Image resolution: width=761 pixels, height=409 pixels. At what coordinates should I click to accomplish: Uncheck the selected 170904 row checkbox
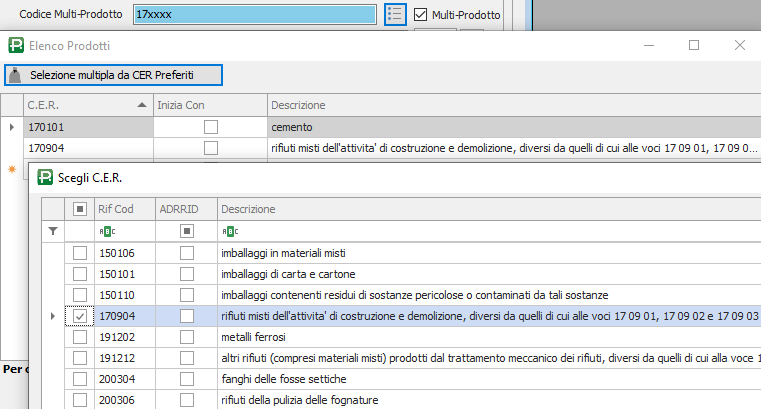pos(80,316)
